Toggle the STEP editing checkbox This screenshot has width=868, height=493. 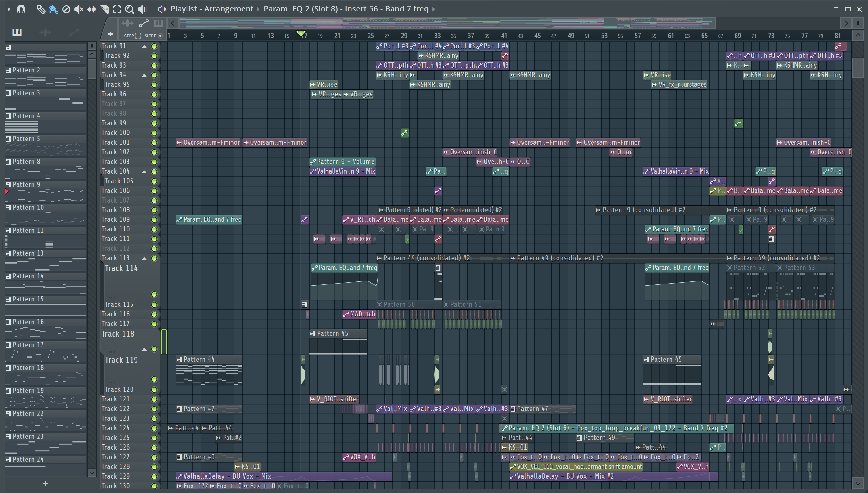coord(138,36)
